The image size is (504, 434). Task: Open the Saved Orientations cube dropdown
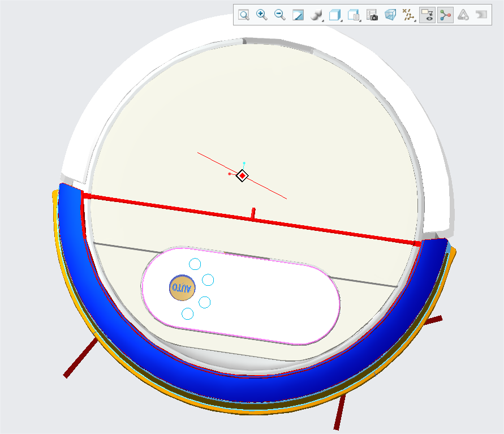pyautogui.click(x=335, y=15)
